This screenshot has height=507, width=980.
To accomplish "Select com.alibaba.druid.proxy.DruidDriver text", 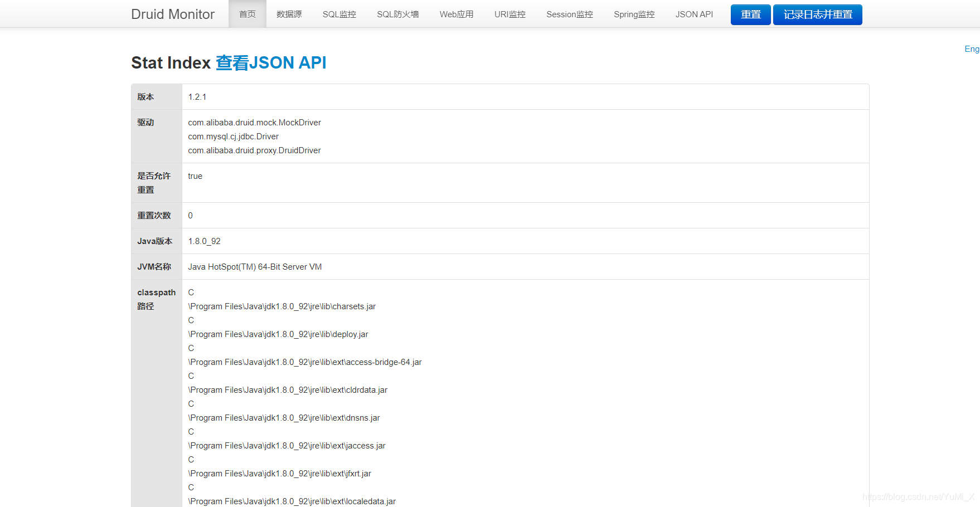I will click(254, 150).
